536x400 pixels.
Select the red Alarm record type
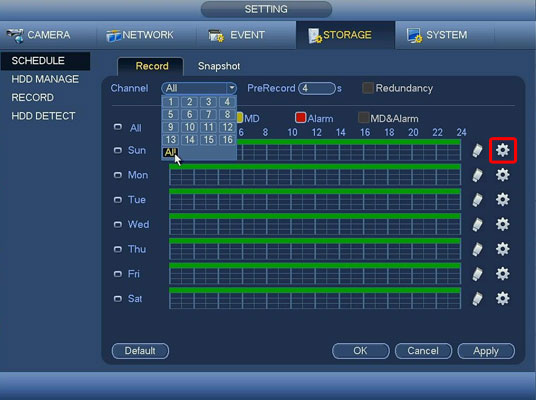coord(300,118)
